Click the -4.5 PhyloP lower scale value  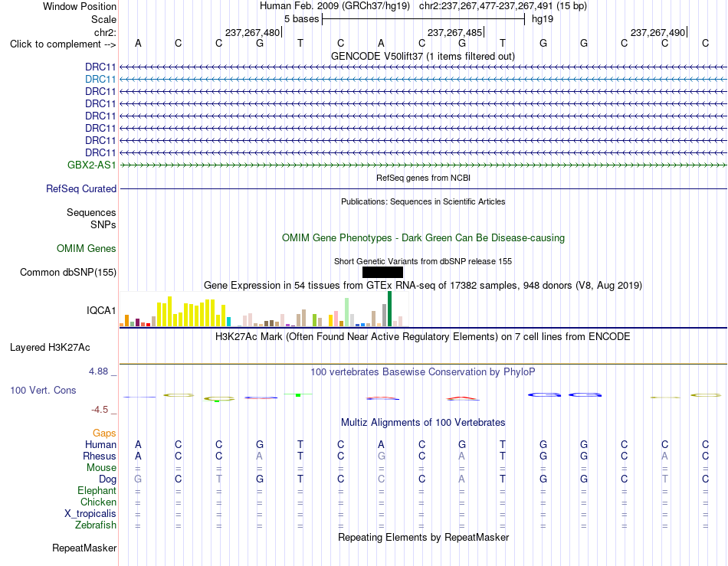coord(100,410)
